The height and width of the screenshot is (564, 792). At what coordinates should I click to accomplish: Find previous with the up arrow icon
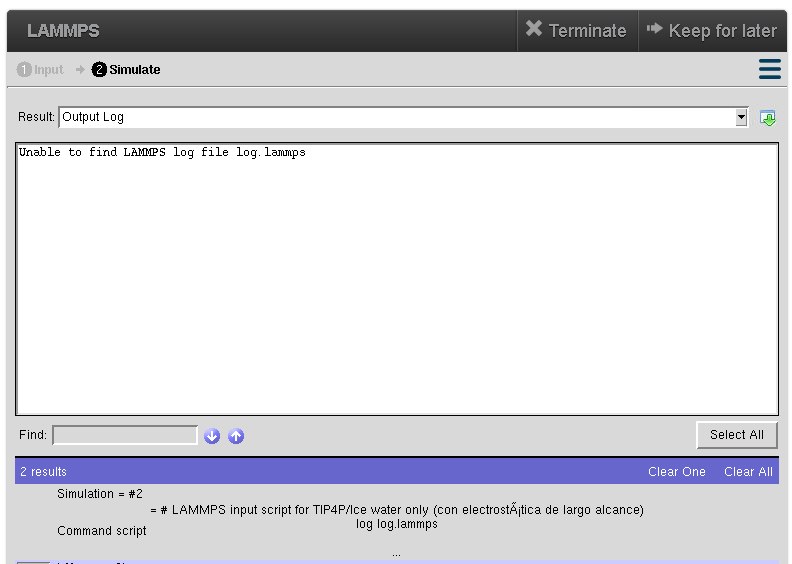(x=236, y=436)
